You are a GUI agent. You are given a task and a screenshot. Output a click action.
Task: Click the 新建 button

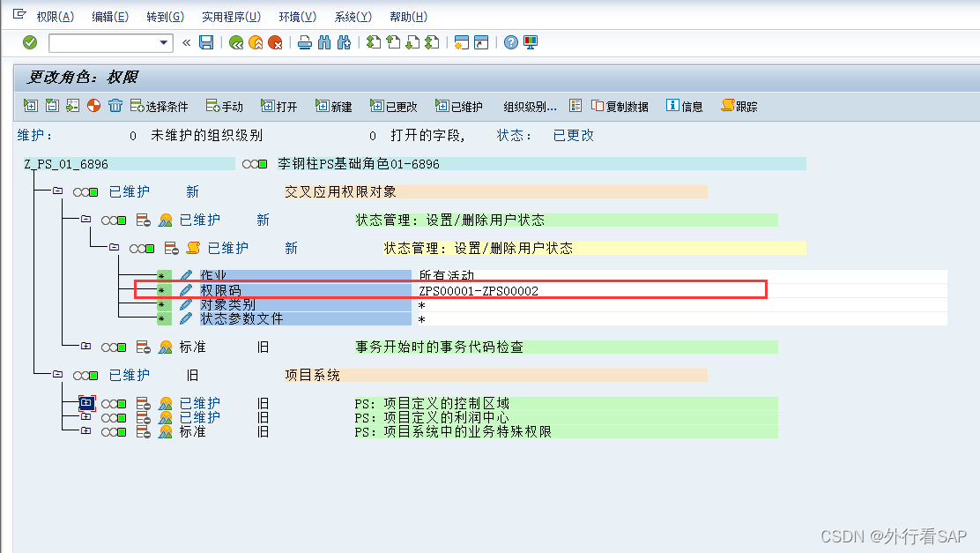coord(334,107)
